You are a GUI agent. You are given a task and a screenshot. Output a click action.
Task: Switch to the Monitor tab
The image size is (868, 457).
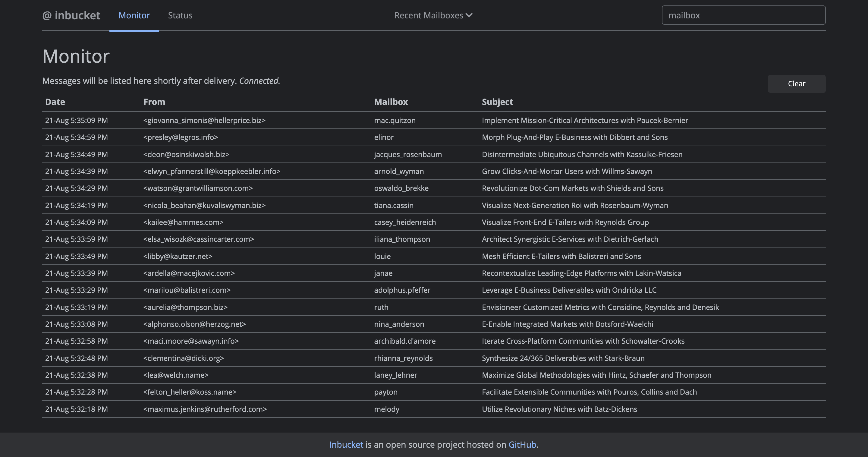tap(134, 15)
